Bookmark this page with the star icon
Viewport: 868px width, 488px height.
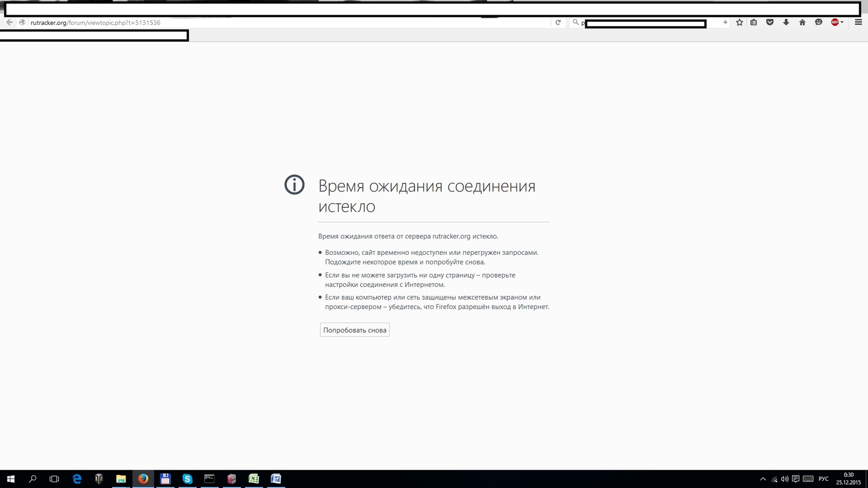739,22
